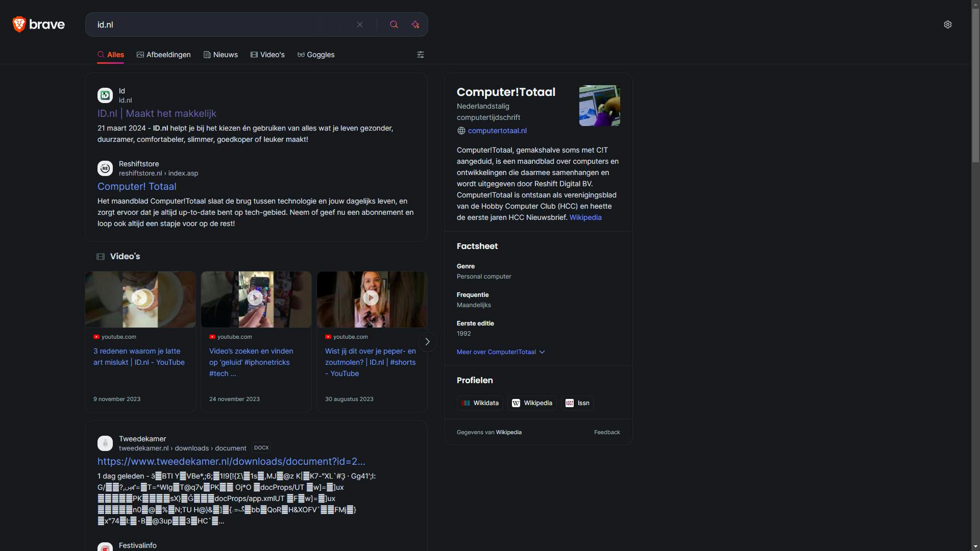Image resolution: width=980 pixels, height=551 pixels.
Task: Expand Meer over Computer!Totaal
Action: click(496, 352)
